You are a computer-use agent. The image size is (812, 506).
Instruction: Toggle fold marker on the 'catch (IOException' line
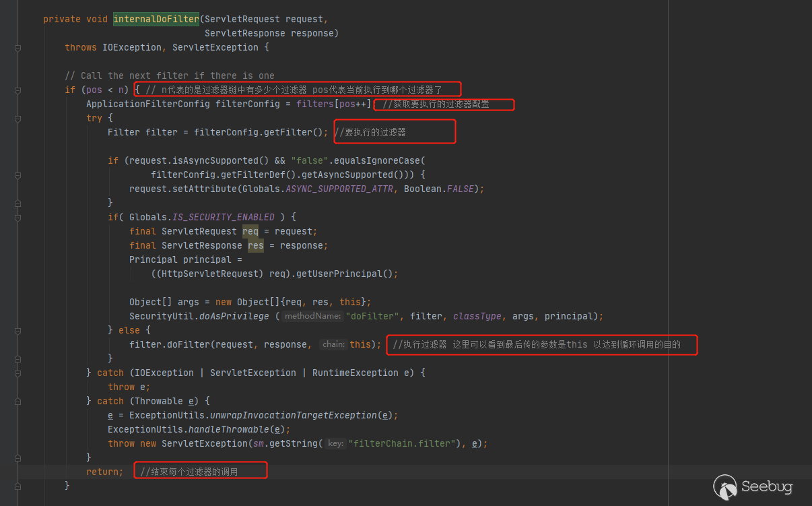click(x=18, y=373)
